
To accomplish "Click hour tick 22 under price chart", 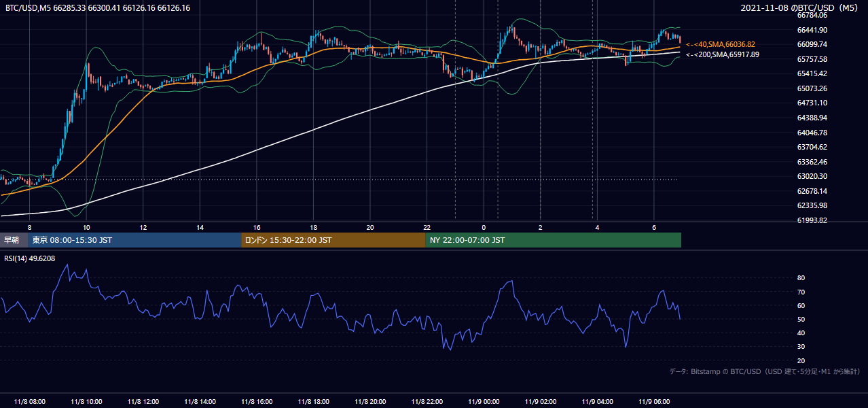I will click(x=427, y=227).
